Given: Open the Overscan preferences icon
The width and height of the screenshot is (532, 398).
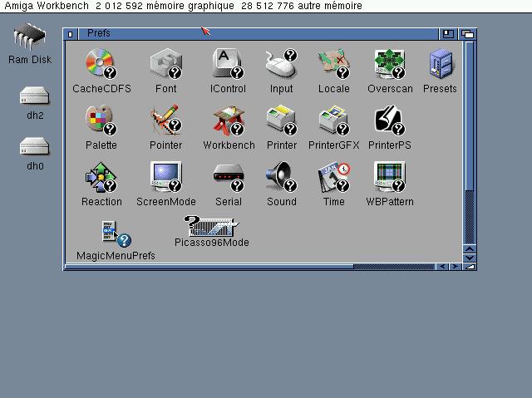Looking at the screenshot, I should [390, 63].
